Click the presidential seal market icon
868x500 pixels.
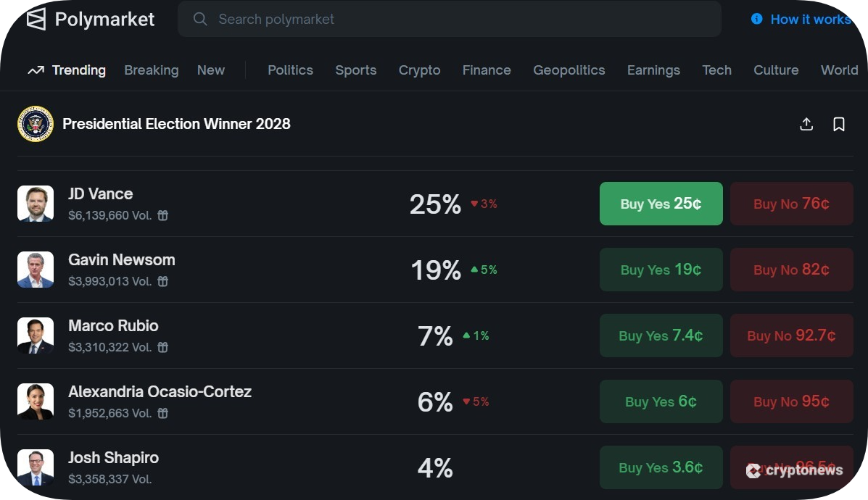click(35, 124)
